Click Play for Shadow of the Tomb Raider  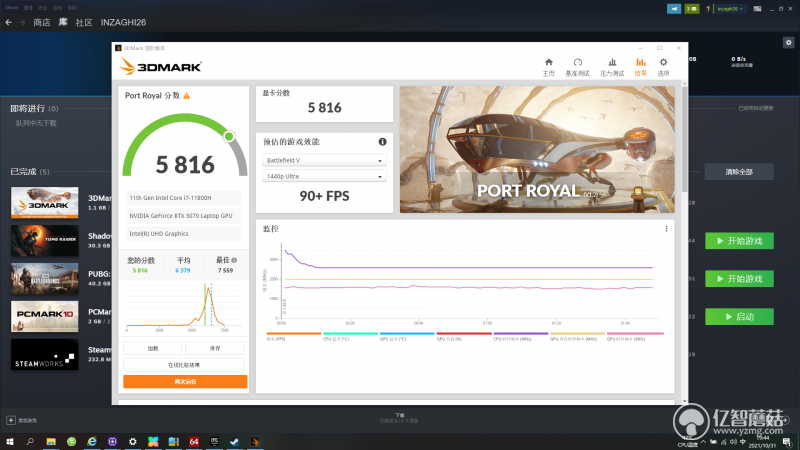(739, 241)
